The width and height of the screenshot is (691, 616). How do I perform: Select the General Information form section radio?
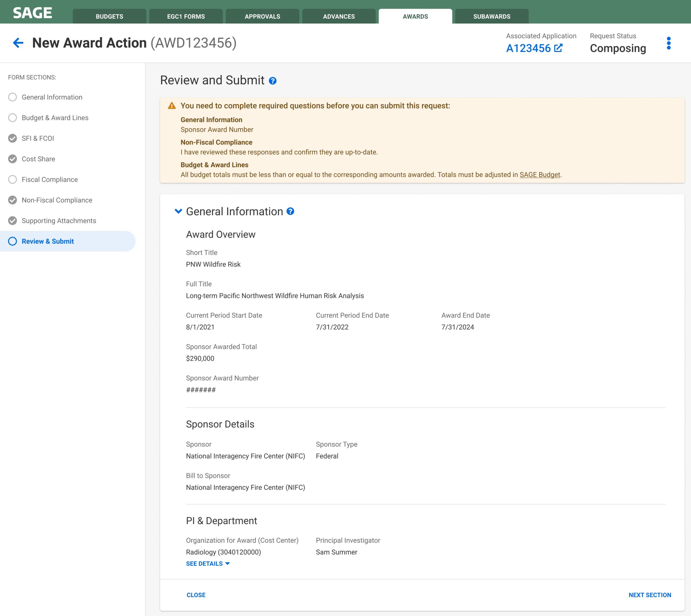tap(12, 97)
